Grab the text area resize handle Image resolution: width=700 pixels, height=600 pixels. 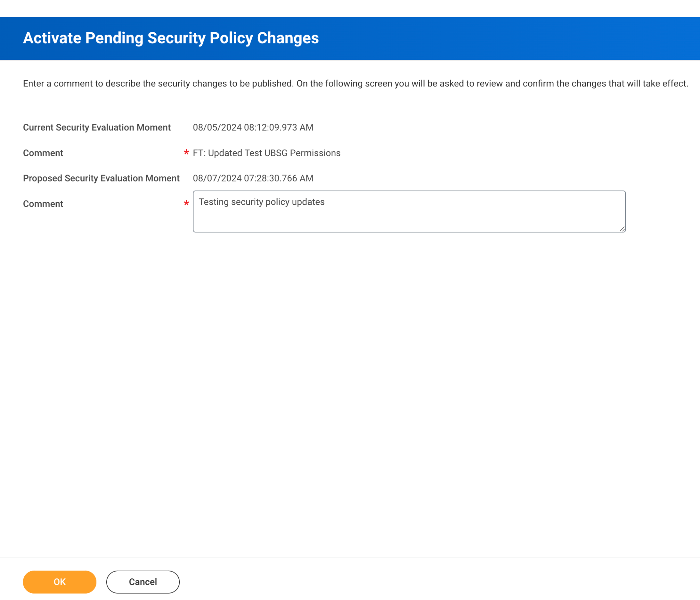622,229
